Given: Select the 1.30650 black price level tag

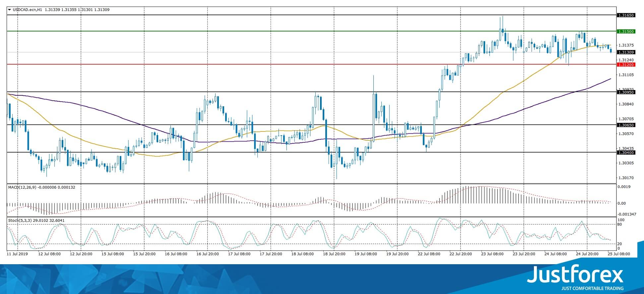Looking at the screenshot, I should click(x=626, y=125).
